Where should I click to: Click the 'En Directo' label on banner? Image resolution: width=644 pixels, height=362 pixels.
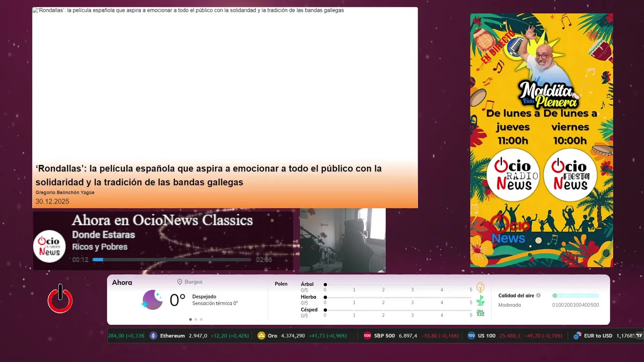click(498, 47)
